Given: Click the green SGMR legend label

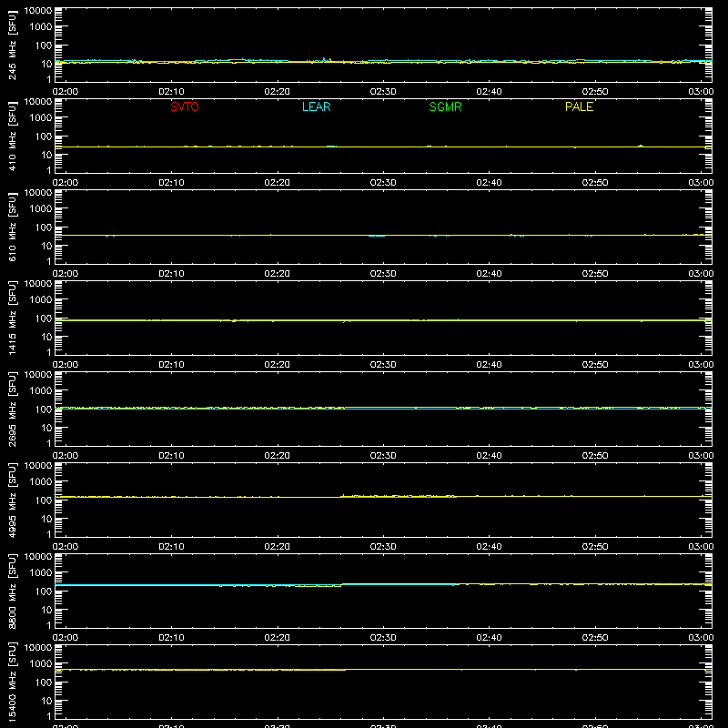Looking at the screenshot, I should [x=445, y=106].
